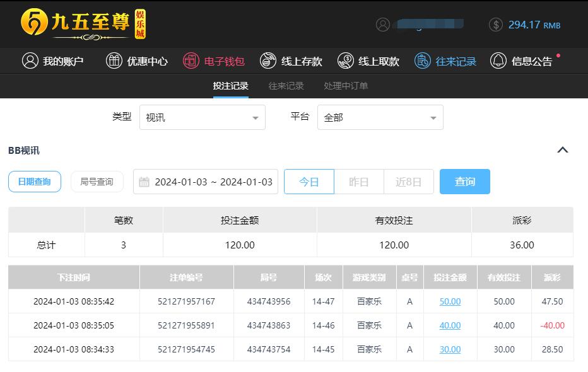Image resolution: width=588 pixels, height=372 pixels.
Task: Click session 14-47 cell
Action: 323,301
